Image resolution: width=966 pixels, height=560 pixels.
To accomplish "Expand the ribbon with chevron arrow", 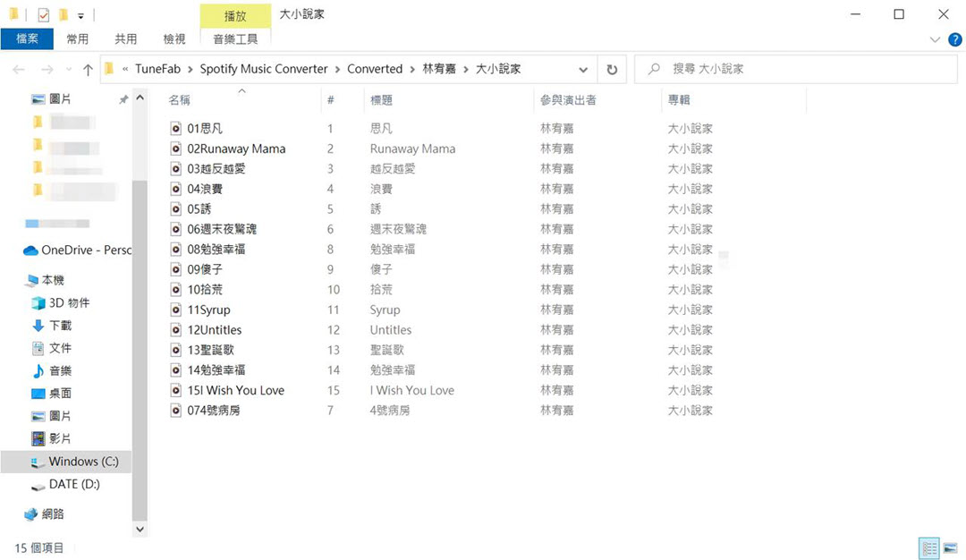I will point(936,39).
